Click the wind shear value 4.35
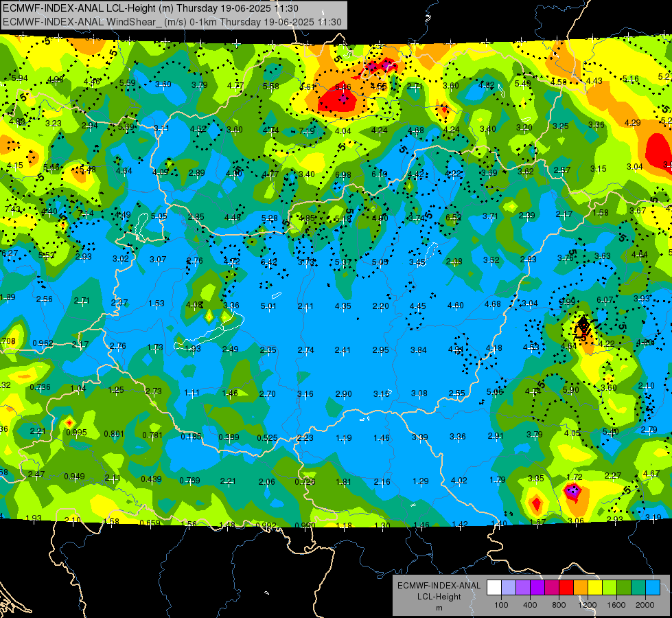Image resolution: width=672 pixels, height=618 pixels. [343, 306]
